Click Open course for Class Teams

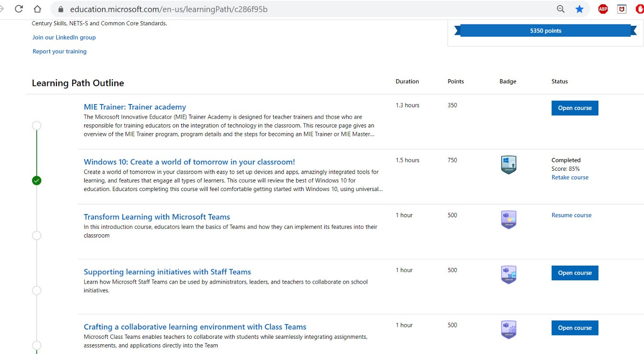coord(575,328)
